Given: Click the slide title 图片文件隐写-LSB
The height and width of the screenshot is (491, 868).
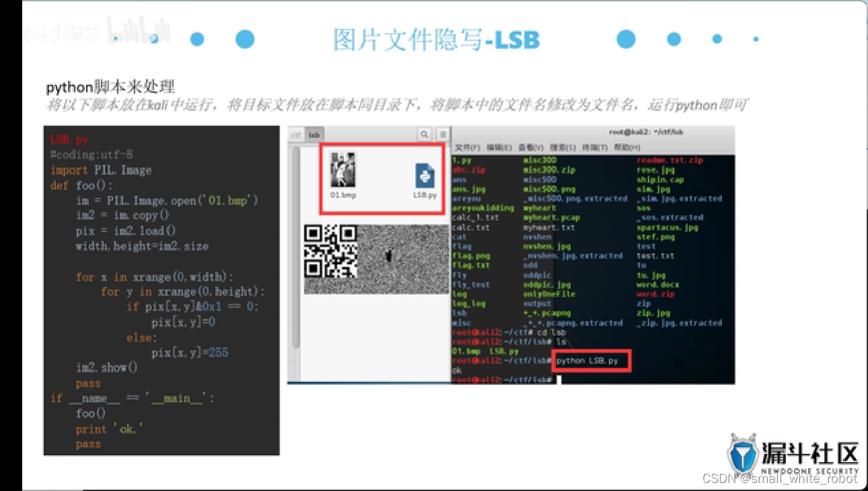Looking at the screenshot, I should [x=436, y=40].
